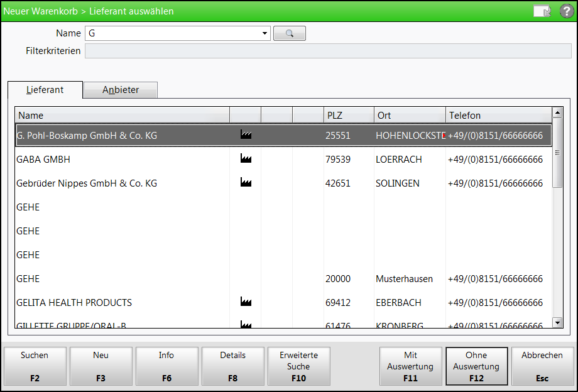This screenshot has height=392, width=578.
Task: Click postal code 25551
Action: click(337, 136)
